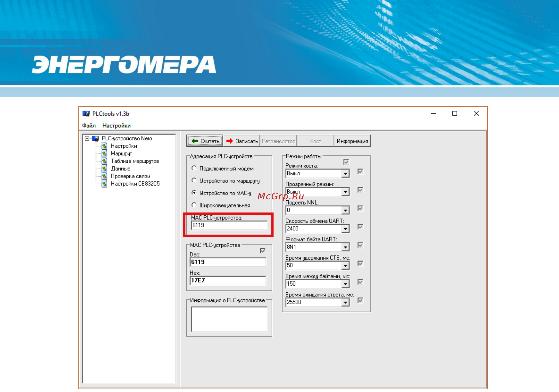Open the Прозрачный режим dropdown

pyautogui.click(x=346, y=192)
